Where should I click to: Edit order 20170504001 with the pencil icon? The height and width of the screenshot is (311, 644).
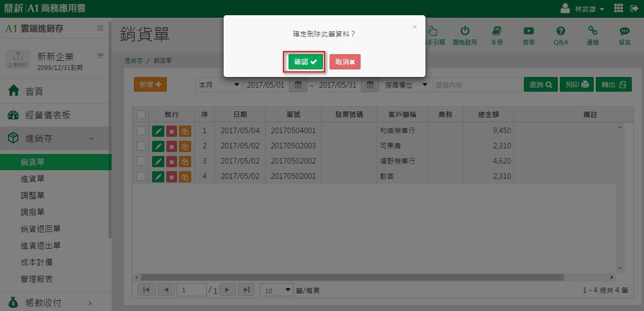158,131
